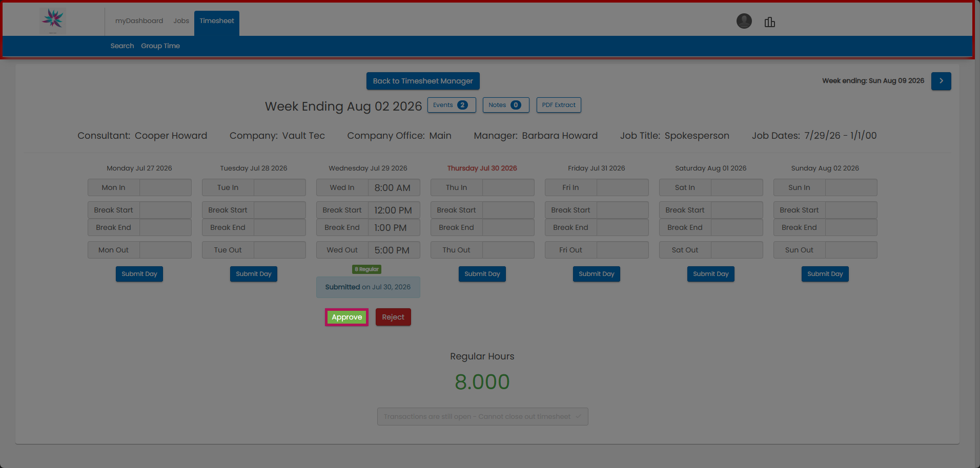Submit Day for Tuesday Jul 28
980x468 pixels.
click(254, 274)
